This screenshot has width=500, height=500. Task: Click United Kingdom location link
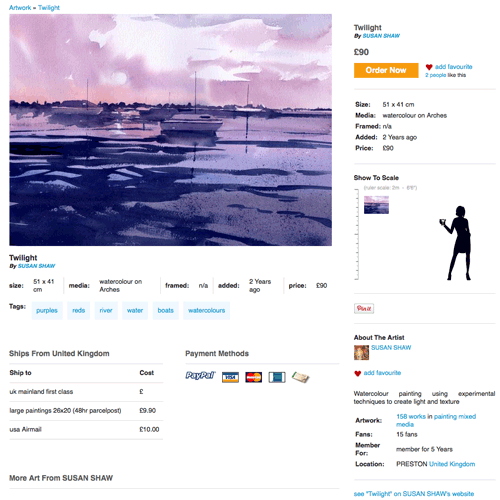tap(452, 464)
